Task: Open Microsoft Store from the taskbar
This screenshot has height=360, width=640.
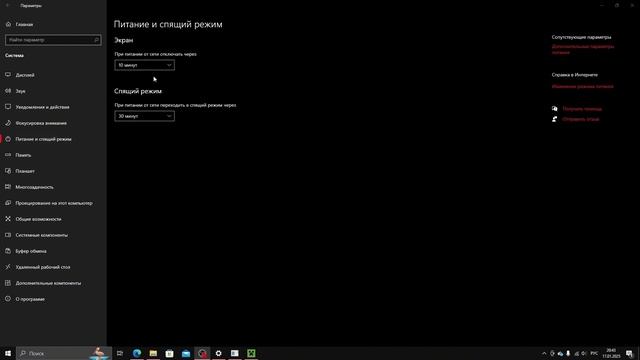Action: (x=169, y=353)
